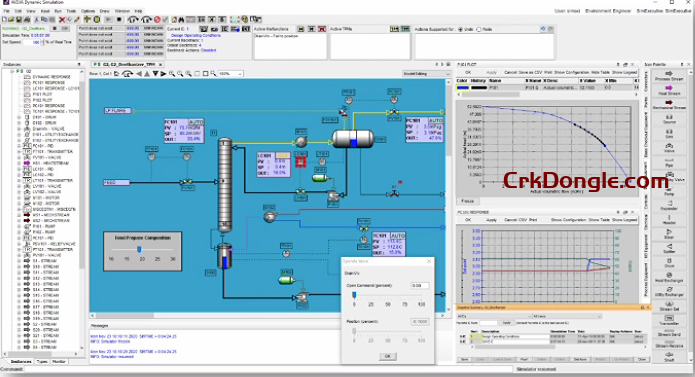This screenshot has height=377, width=695.
Task: Click Show Configuration in P101 PLOT panel
Action: pos(572,72)
